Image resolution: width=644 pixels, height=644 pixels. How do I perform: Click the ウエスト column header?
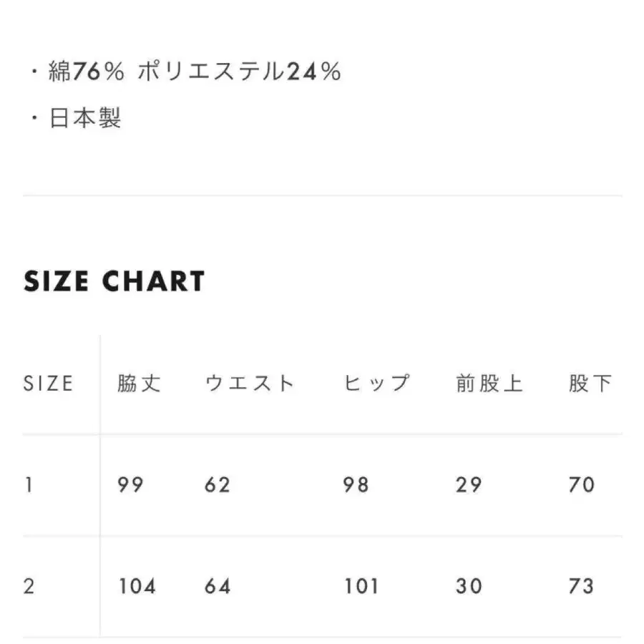249,384
